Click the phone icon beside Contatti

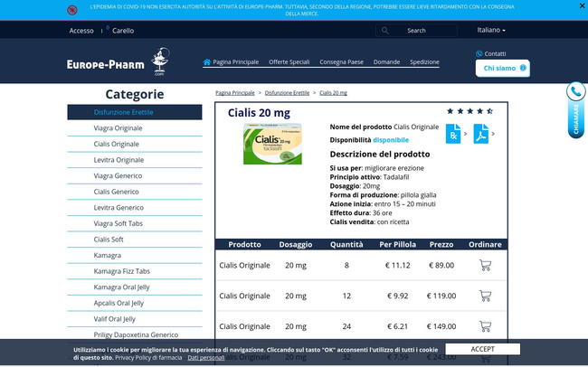click(479, 53)
